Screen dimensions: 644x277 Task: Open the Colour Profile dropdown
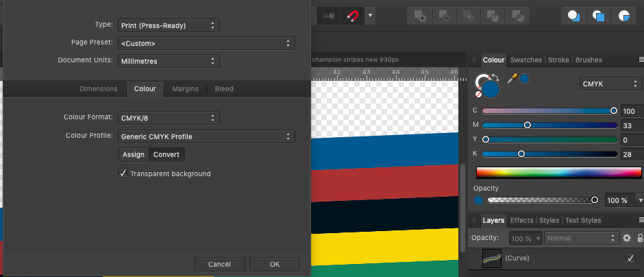coord(206,136)
